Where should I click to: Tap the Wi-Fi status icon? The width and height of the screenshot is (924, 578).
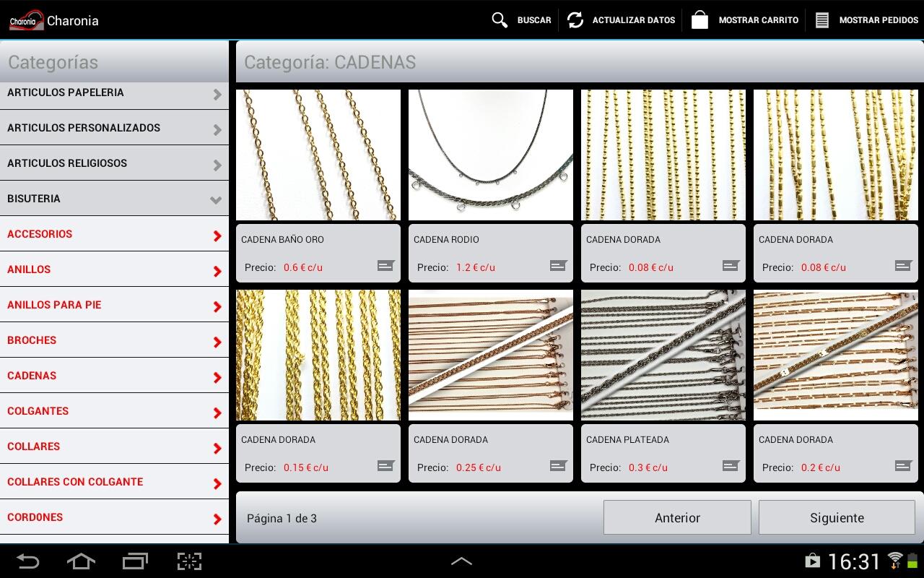pyautogui.click(x=895, y=559)
